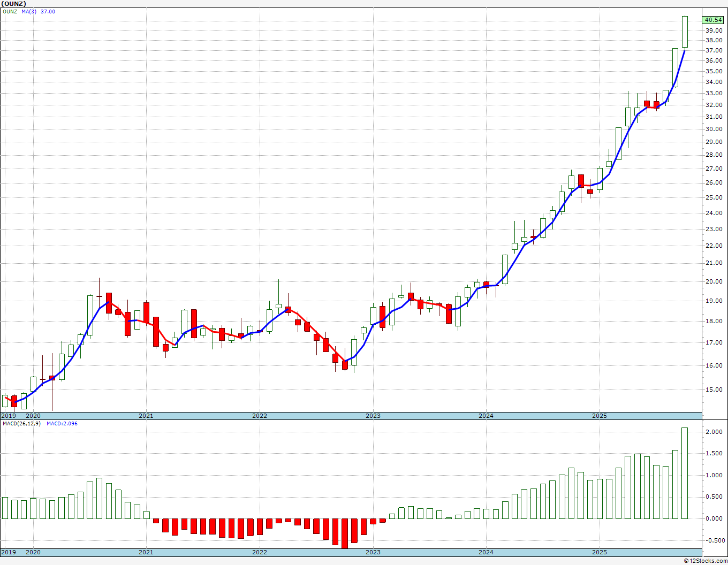Click the 2019 label on MACD timeline
This screenshot has height=565, width=728.
coord(9,552)
